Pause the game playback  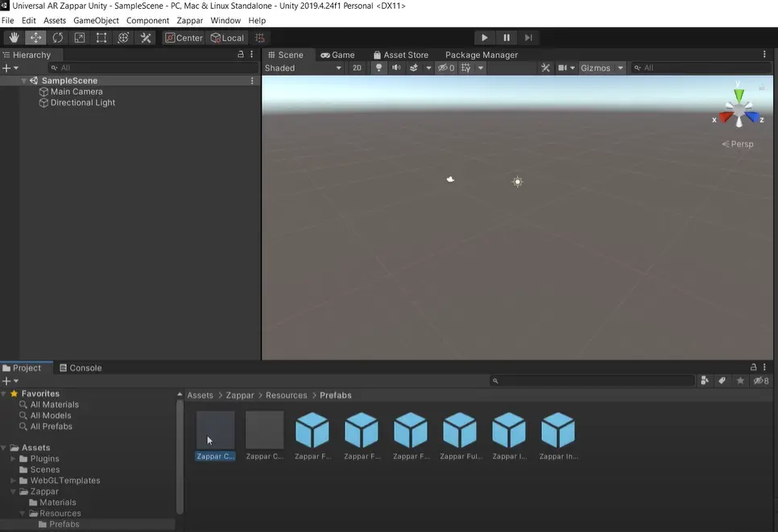click(506, 38)
